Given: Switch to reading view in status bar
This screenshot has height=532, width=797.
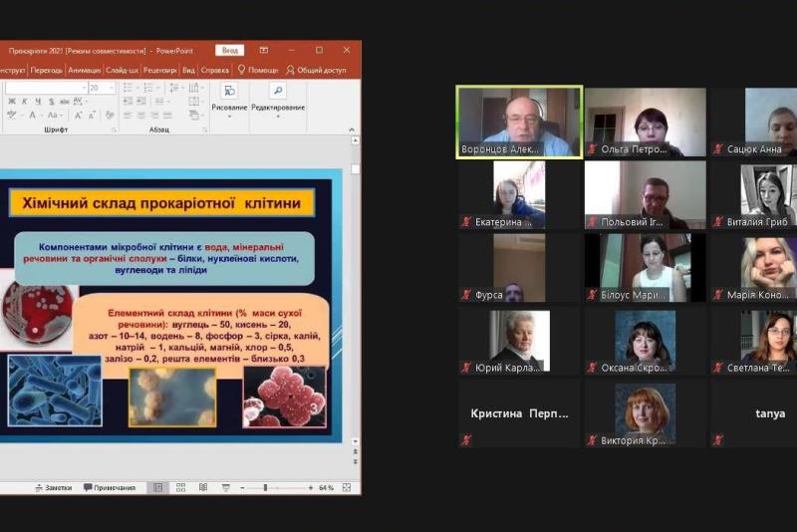Looking at the screenshot, I should point(203,487).
